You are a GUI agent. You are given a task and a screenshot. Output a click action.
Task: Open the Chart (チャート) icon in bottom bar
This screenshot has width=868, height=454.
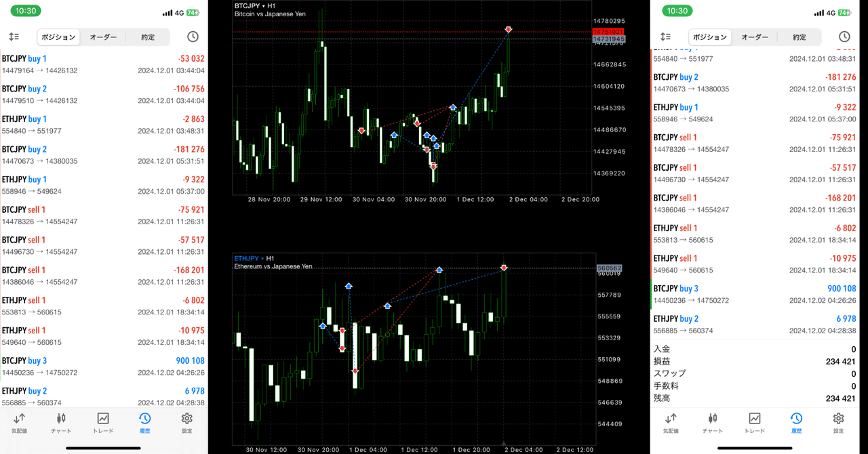(x=61, y=424)
